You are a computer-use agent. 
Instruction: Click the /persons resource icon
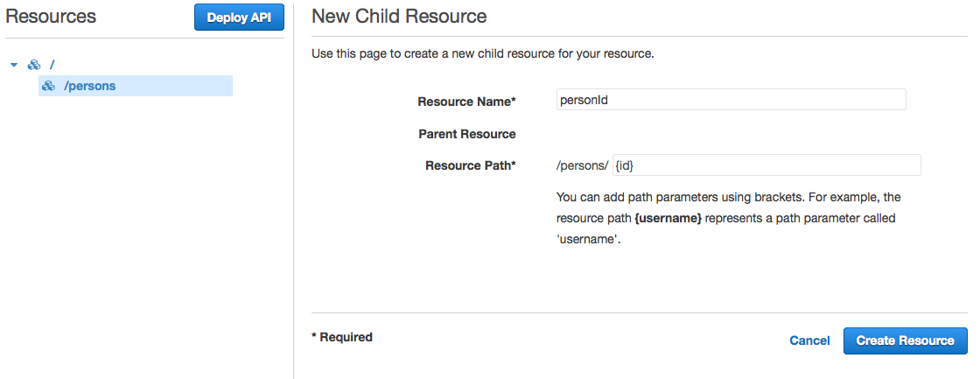tap(49, 86)
